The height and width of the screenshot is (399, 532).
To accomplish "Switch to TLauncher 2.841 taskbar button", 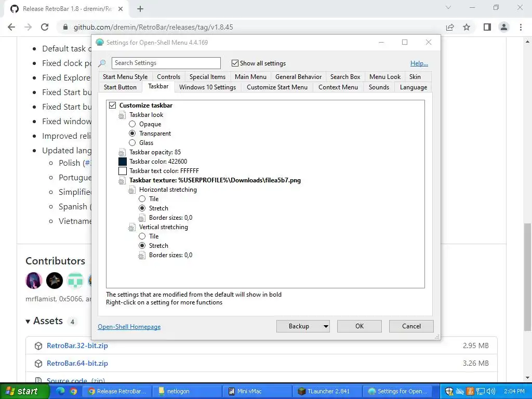I will [x=328, y=391].
